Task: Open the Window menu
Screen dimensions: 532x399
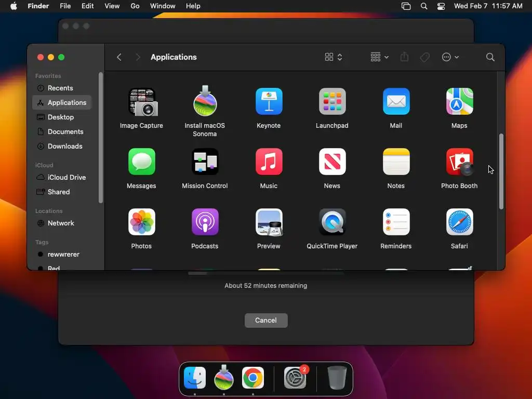Action: [x=163, y=6]
